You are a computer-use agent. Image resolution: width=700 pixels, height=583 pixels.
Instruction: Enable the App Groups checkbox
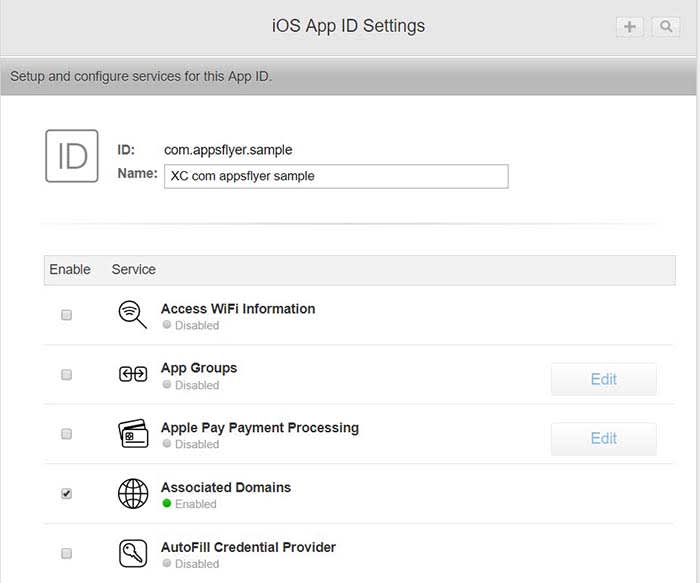pos(67,375)
